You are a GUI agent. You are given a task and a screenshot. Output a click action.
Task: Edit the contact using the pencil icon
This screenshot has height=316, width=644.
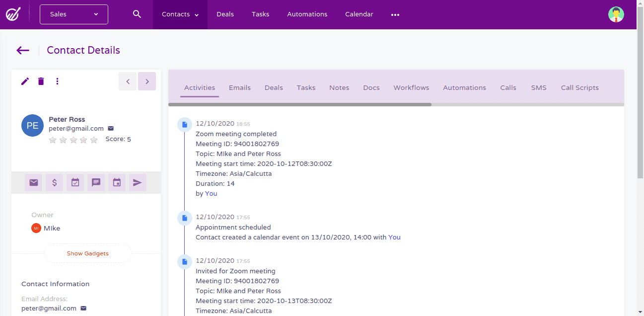click(x=25, y=81)
